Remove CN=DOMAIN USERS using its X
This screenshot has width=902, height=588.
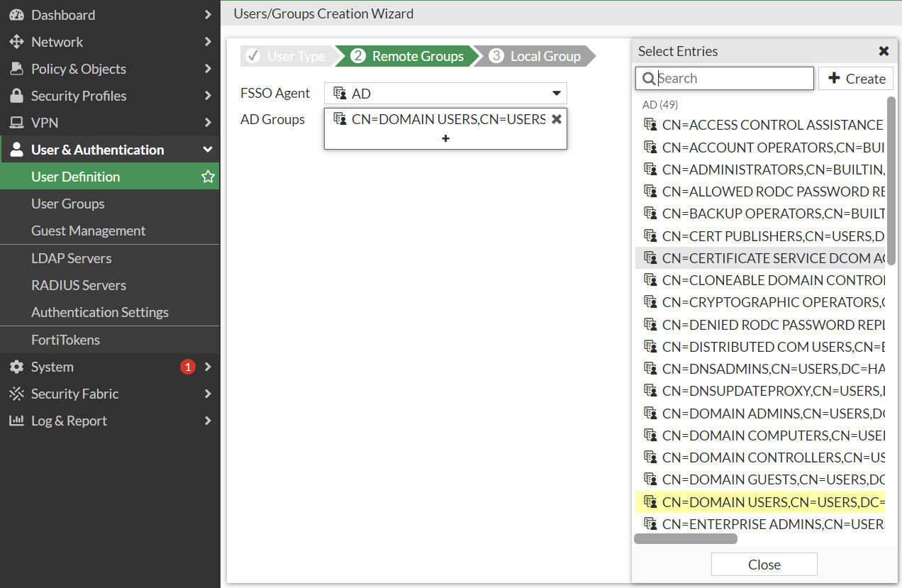(x=557, y=118)
